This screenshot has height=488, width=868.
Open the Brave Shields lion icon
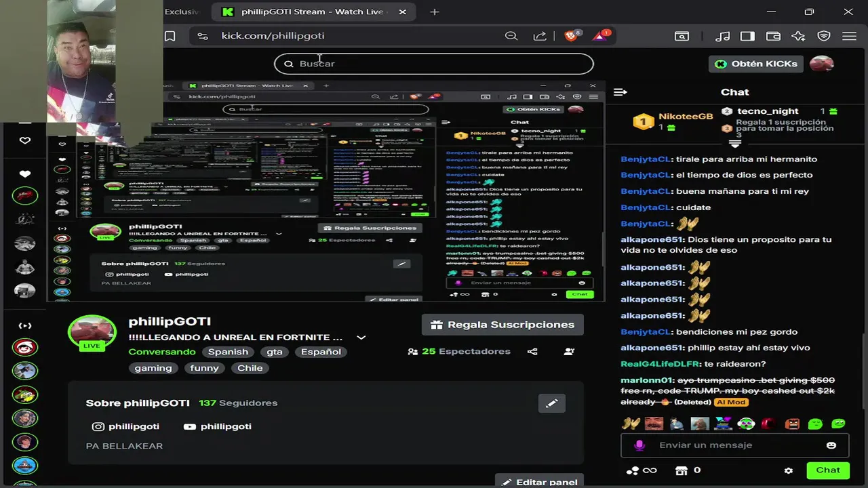pos(572,35)
